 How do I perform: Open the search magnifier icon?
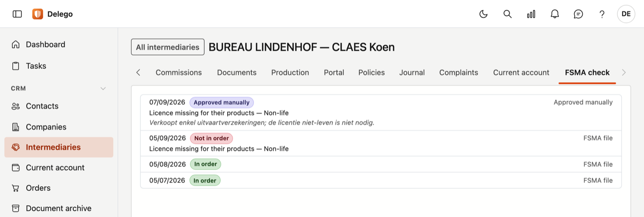[x=507, y=14]
